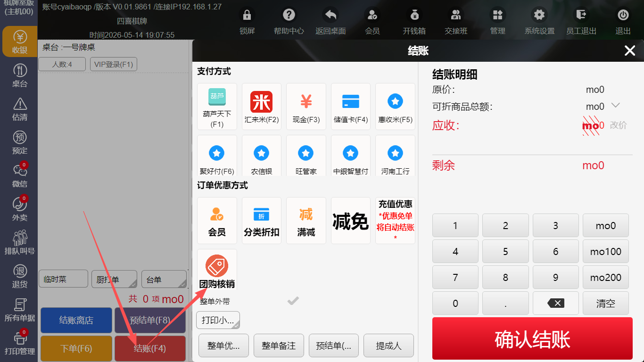The image size is (644, 362).
Task: Pick 储值卡(F4) stored-value card payment
Action: click(351, 107)
